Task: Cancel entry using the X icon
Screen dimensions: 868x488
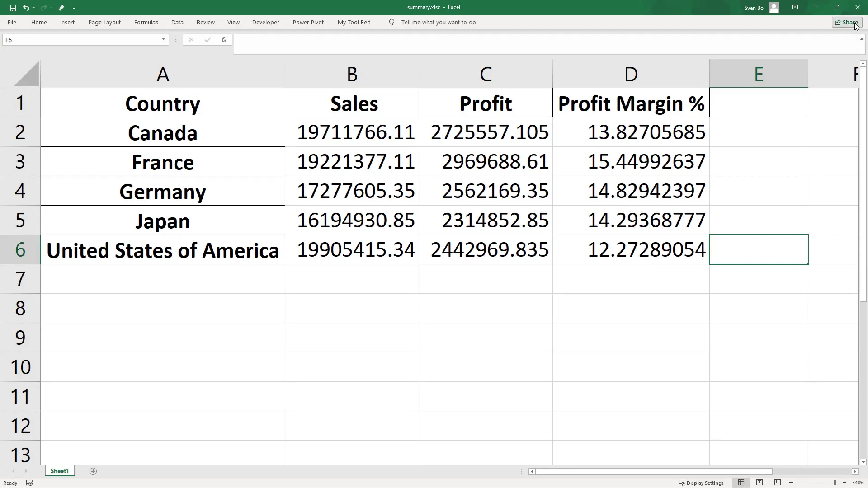Action: [191, 40]
